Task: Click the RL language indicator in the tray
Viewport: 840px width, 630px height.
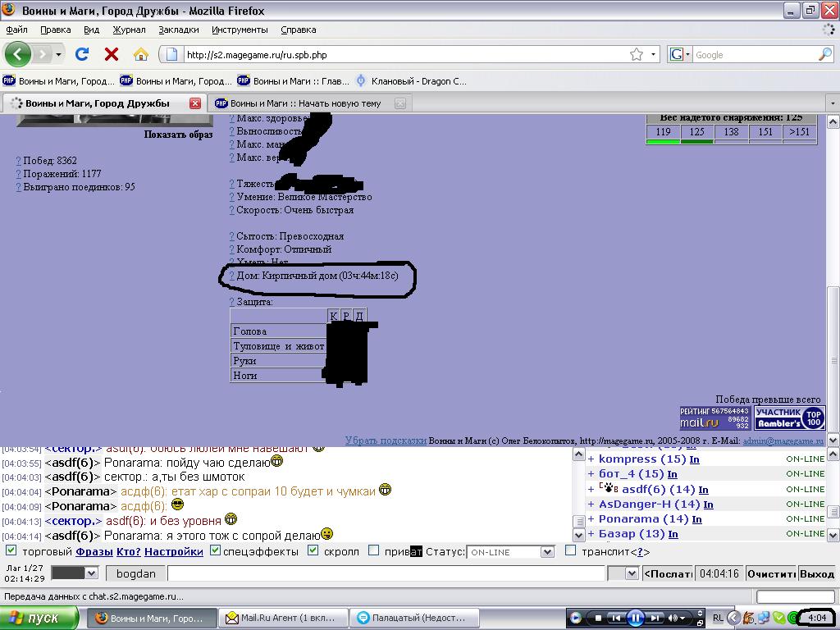Action: click(x=718, y=619)
